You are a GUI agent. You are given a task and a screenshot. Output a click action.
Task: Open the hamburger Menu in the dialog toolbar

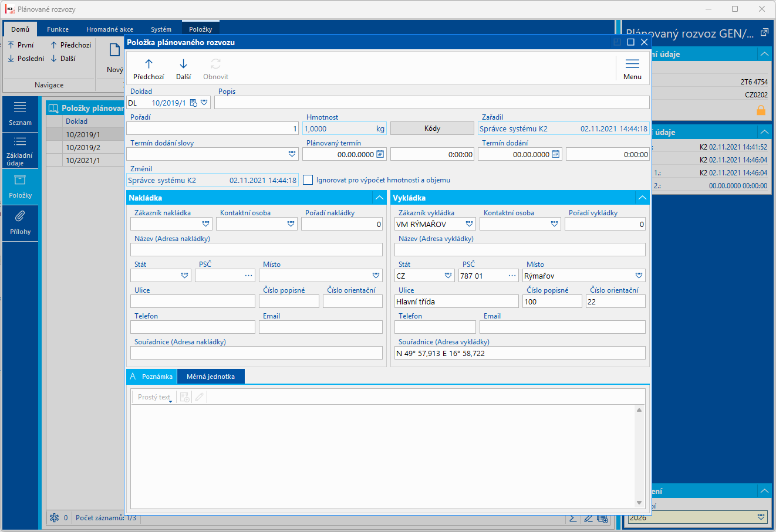click(632, 69)
